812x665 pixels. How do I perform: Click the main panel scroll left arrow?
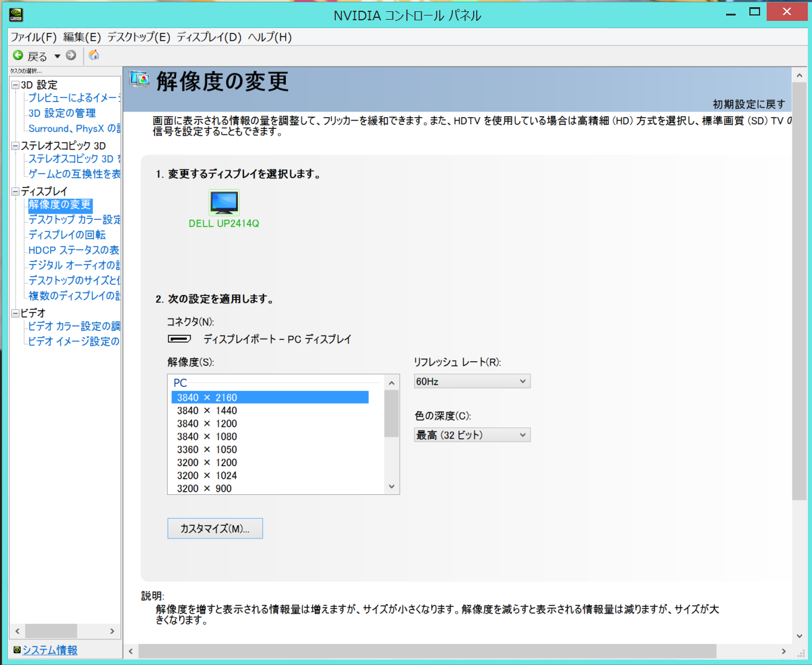pyautogui.click(x=131, y=651)
